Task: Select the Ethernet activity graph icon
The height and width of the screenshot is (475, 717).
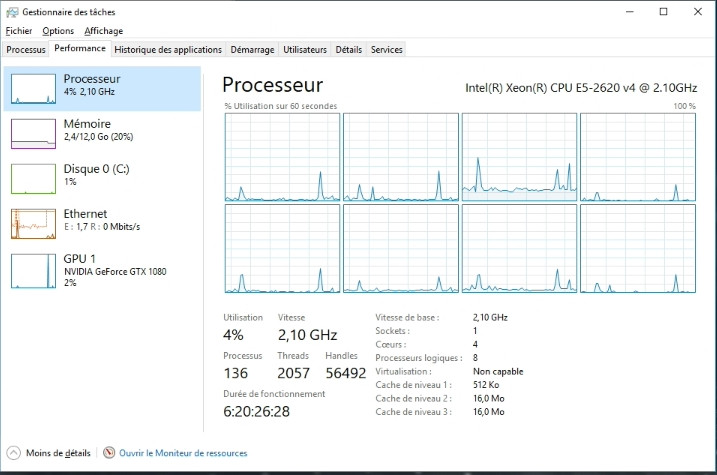Action: click(33, 223)
